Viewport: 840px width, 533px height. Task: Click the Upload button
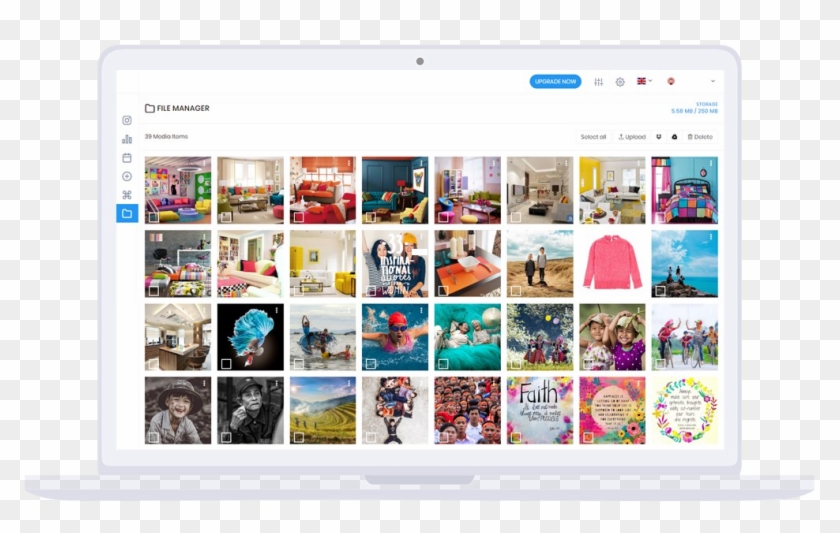pyautogui.click(x=632, y=137)
